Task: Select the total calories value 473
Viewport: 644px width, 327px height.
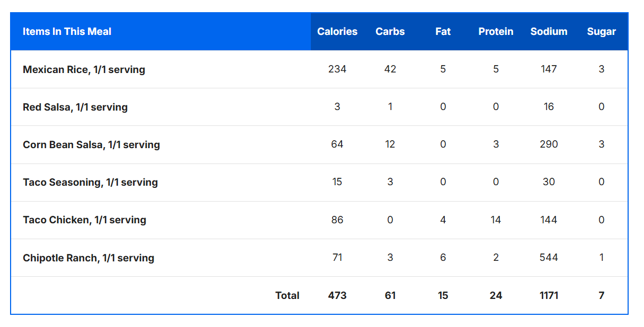Action: point(337,296)
